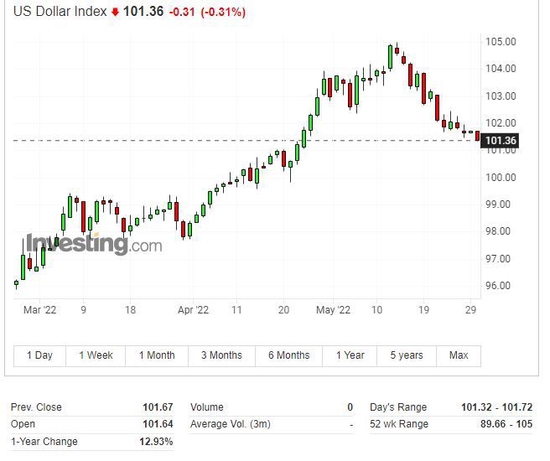This screenshot has height=461, width=550.
Task: Click the 101.36 current price label on axis
Action: coord(500,141)
